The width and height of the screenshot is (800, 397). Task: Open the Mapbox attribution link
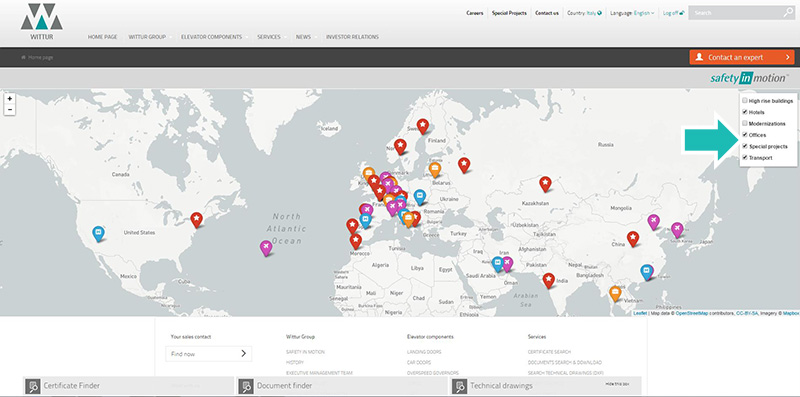click(x=791, y=313)
